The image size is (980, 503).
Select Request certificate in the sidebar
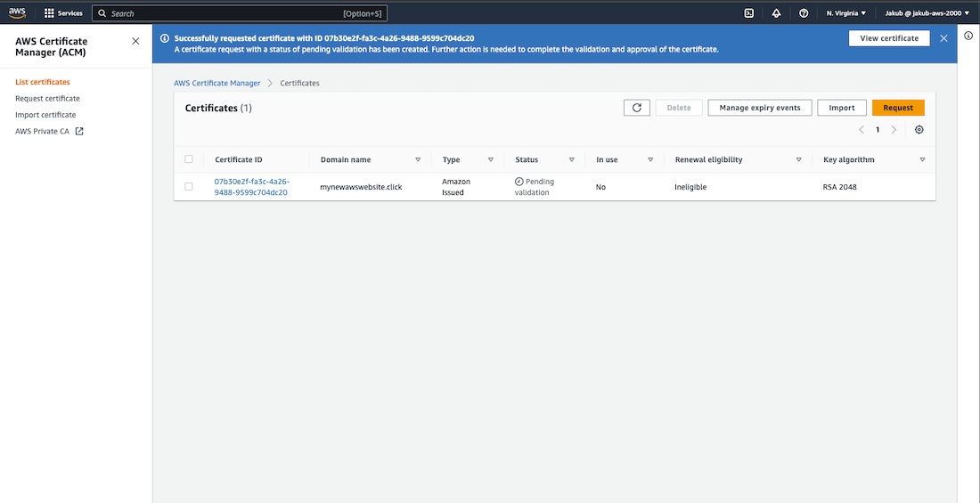[x=47, y=99]
